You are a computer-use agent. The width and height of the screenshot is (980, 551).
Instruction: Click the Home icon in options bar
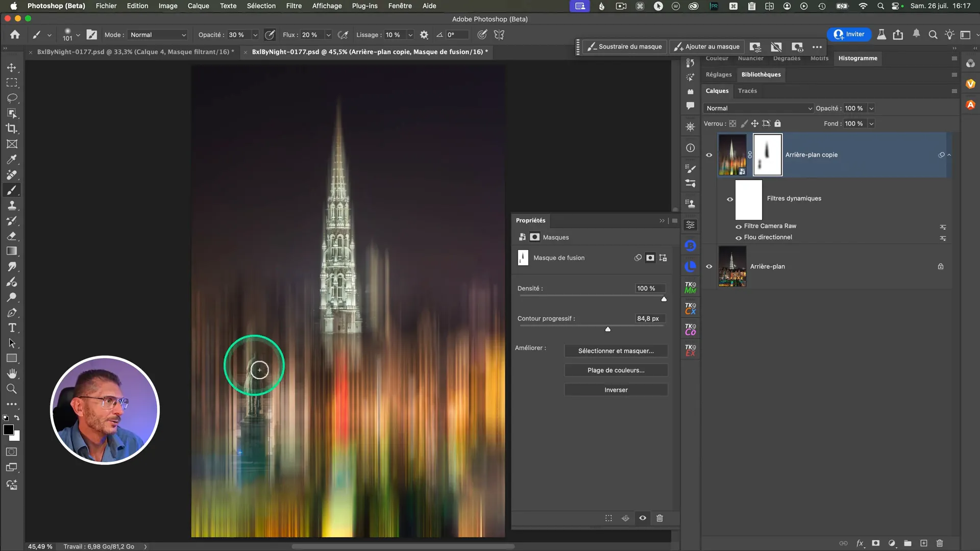pos(15,35)
